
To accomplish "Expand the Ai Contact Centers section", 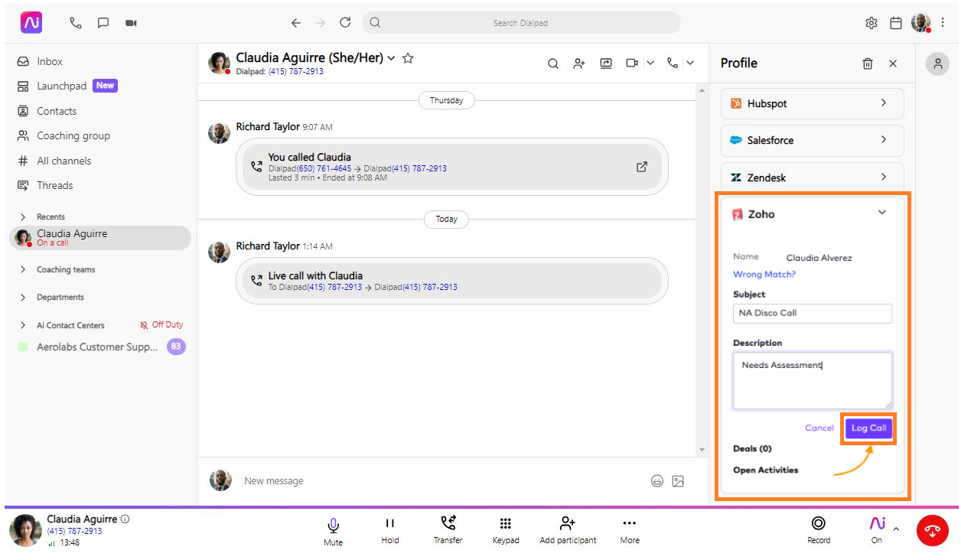I will [23, 325].
